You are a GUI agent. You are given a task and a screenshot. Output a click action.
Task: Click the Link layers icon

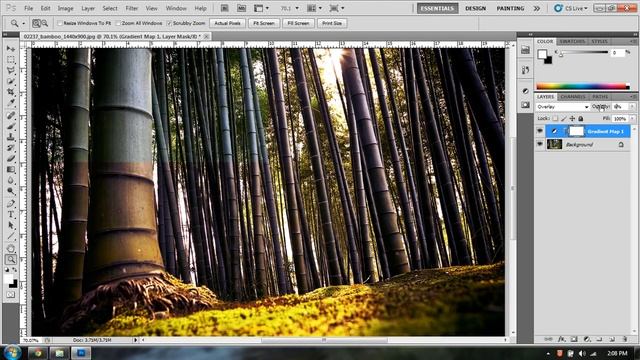548,339
